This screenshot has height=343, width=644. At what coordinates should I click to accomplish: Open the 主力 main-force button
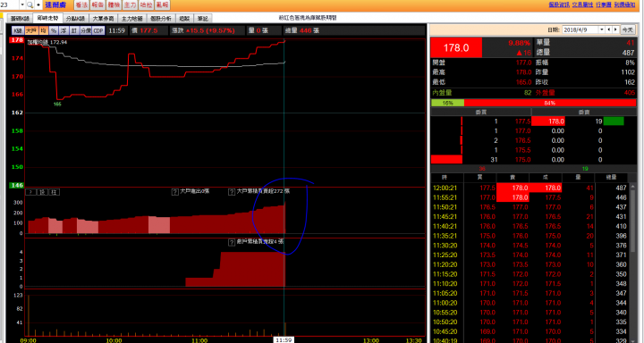pos(130,5)
